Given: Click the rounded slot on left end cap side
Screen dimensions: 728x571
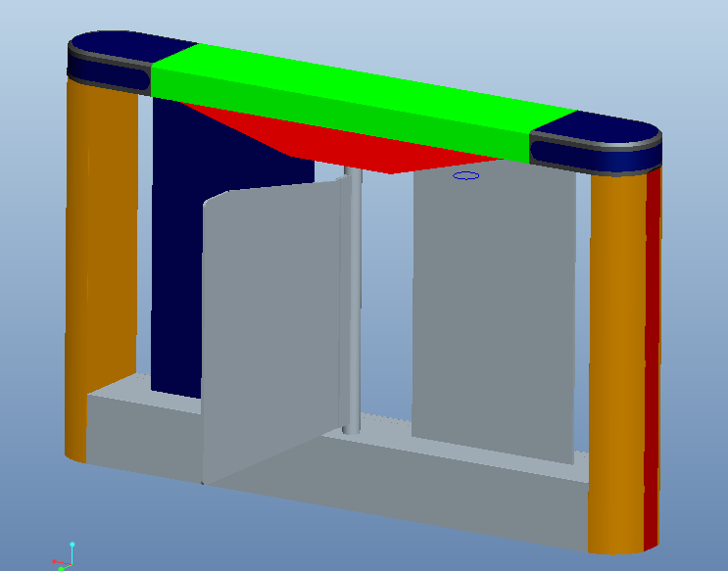Looking at the screenshot, I should 110,72.
